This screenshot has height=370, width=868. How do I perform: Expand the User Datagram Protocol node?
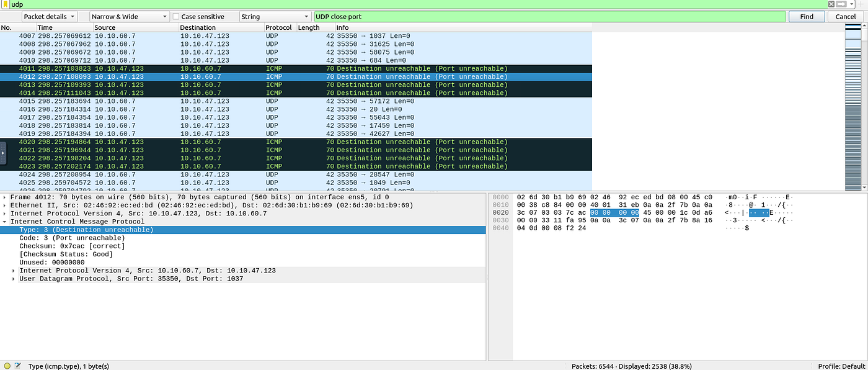(x=14, y=279)
